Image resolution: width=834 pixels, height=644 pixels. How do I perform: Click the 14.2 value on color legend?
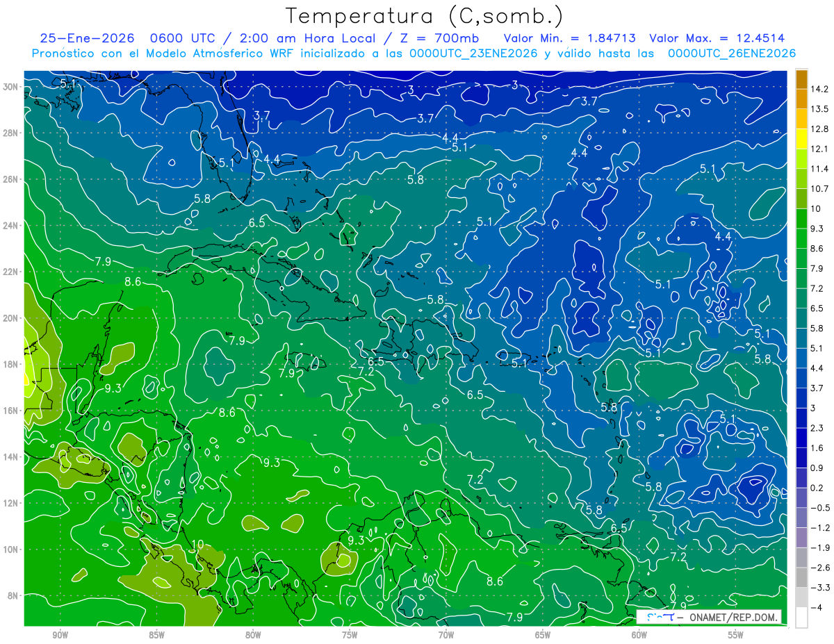pyautogui.click(x=819, y=89)
